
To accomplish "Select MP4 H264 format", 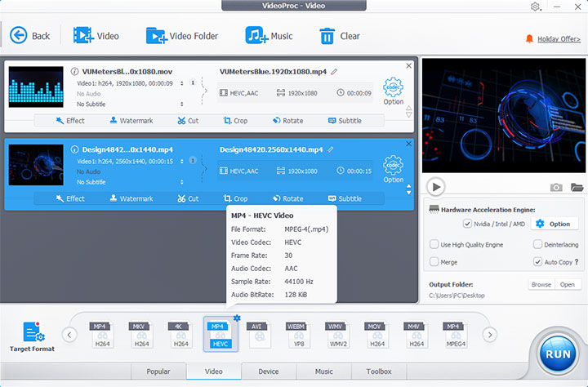I will click(101, 335).
